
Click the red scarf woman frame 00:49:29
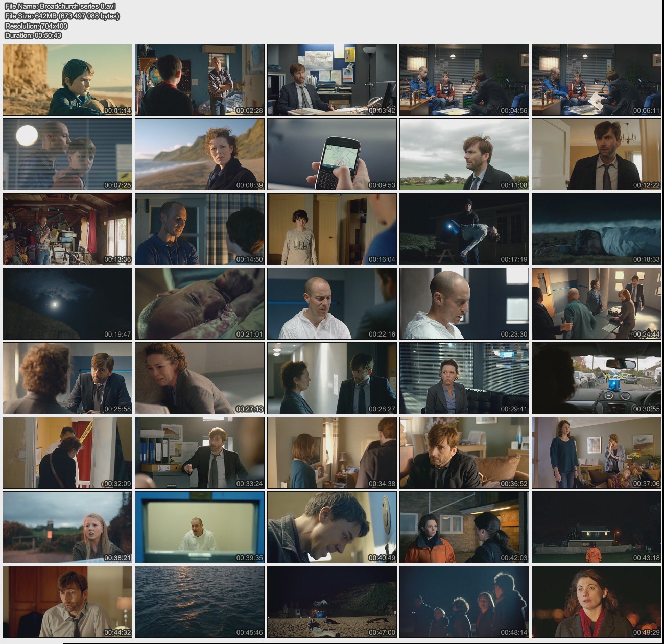596,602
